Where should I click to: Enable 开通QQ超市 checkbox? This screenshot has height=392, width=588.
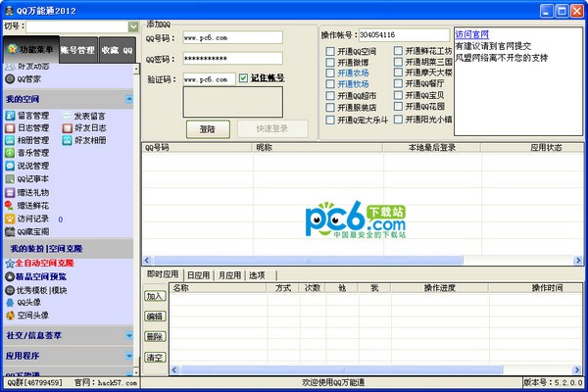click(330, 96)
